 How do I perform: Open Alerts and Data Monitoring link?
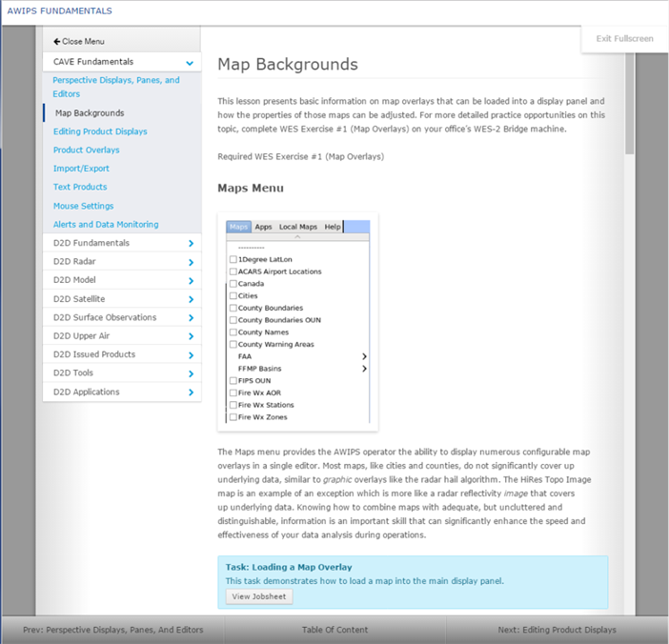106,224
